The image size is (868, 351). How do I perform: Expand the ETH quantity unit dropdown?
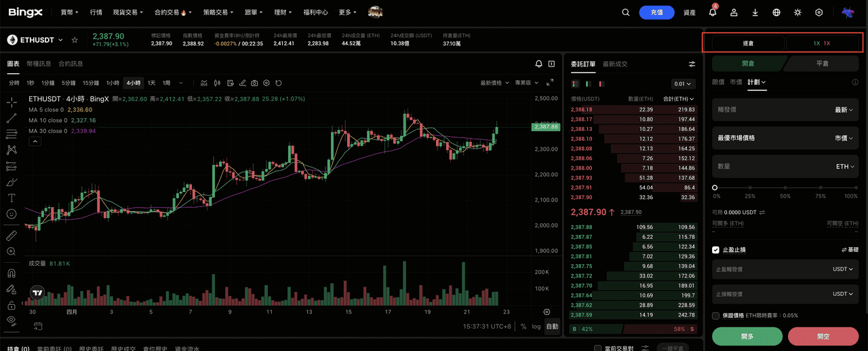coord(845,166)
